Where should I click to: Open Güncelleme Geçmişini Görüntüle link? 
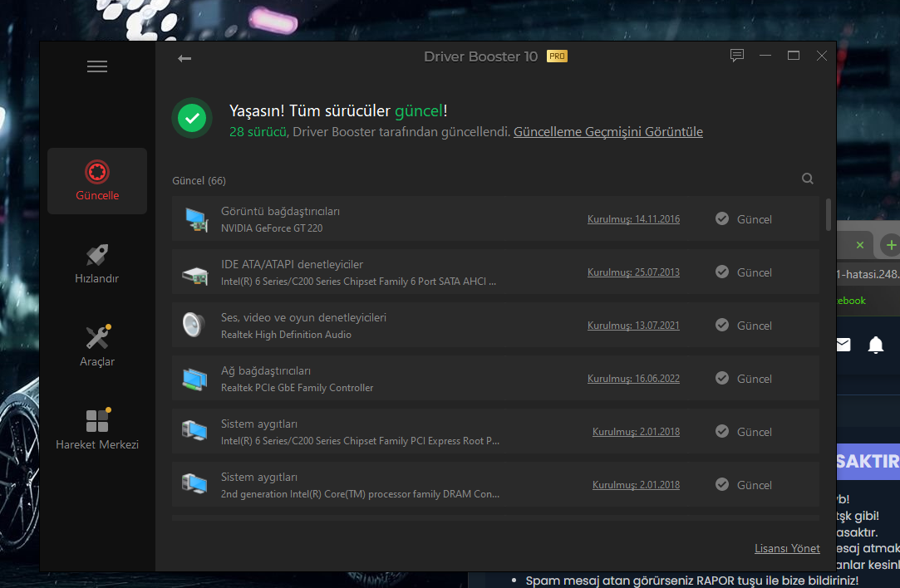click(607, 132)
